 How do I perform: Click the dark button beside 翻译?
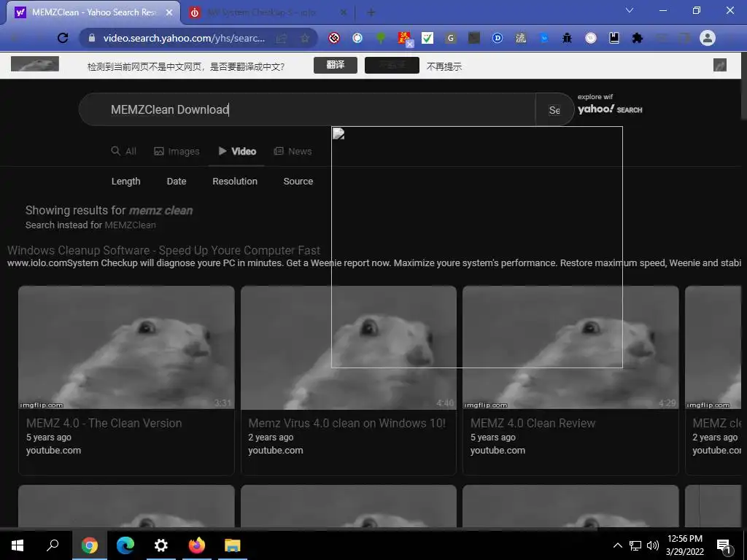tap(392, 65)
